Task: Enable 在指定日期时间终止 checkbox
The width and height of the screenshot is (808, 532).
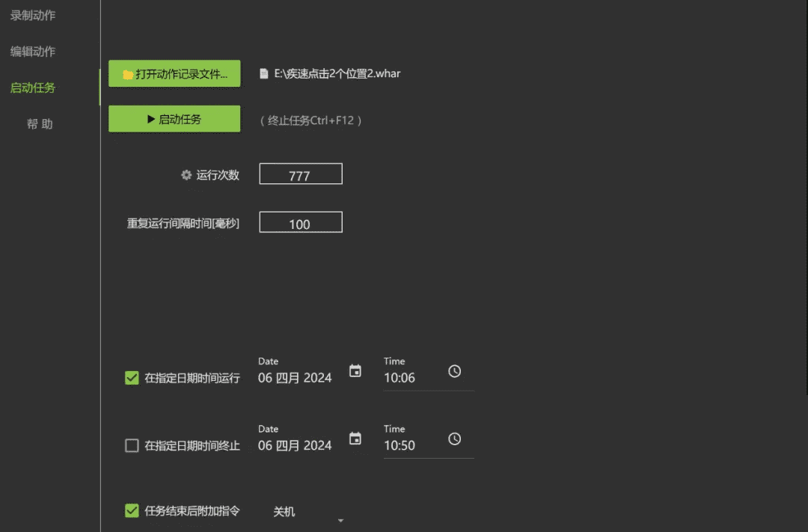Action: click(132, 445)
